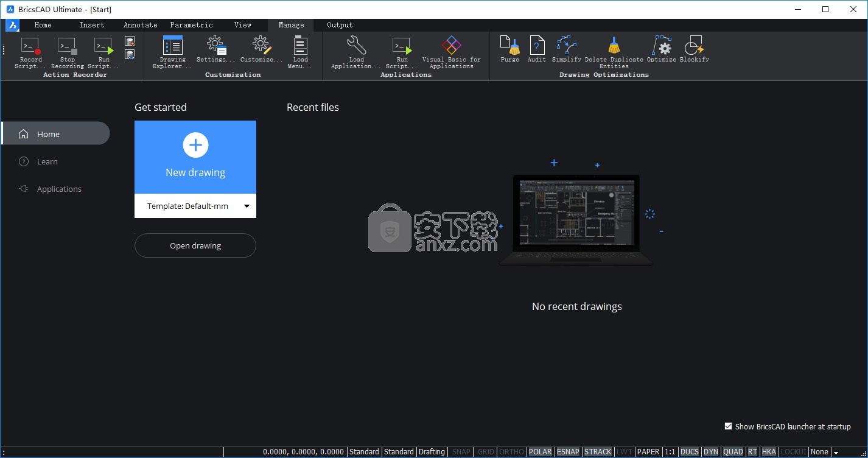
Task: Toggle GRID in the status bar
Action: (x=486, y=452)
